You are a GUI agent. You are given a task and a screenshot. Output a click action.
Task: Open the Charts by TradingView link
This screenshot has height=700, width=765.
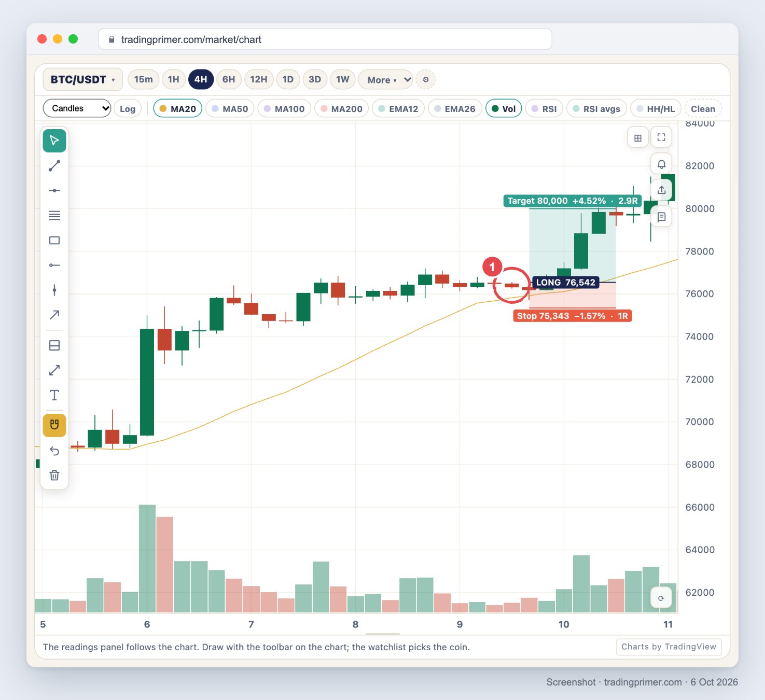669,647
